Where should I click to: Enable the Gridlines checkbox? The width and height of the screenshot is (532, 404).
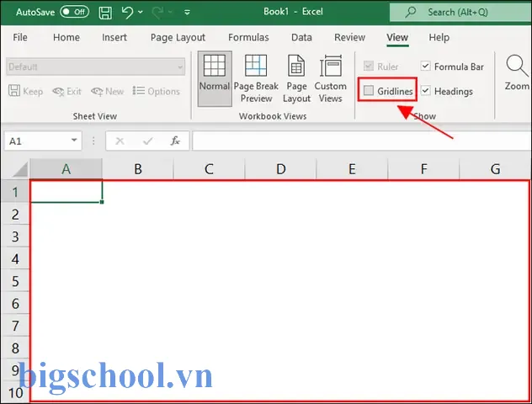coord(369,91)
